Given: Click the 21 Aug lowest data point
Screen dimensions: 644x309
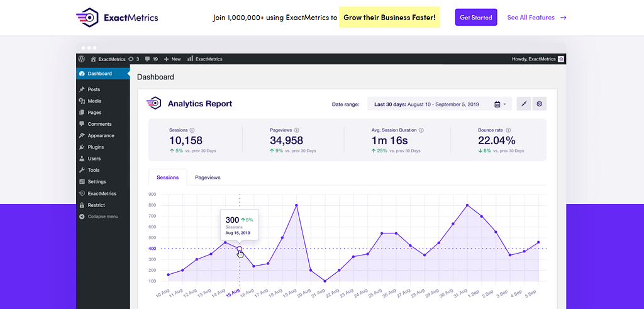Looking at the screenshot, I should (x=325, y=281).
